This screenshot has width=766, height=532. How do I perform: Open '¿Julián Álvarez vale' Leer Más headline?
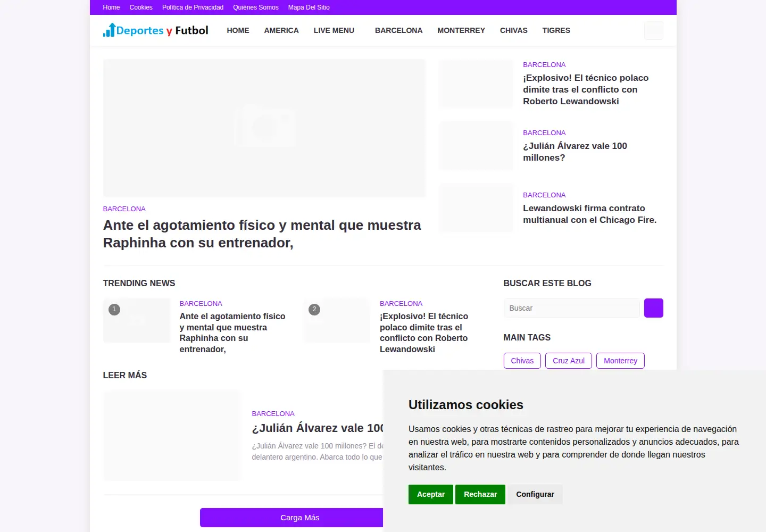[318, 428]
